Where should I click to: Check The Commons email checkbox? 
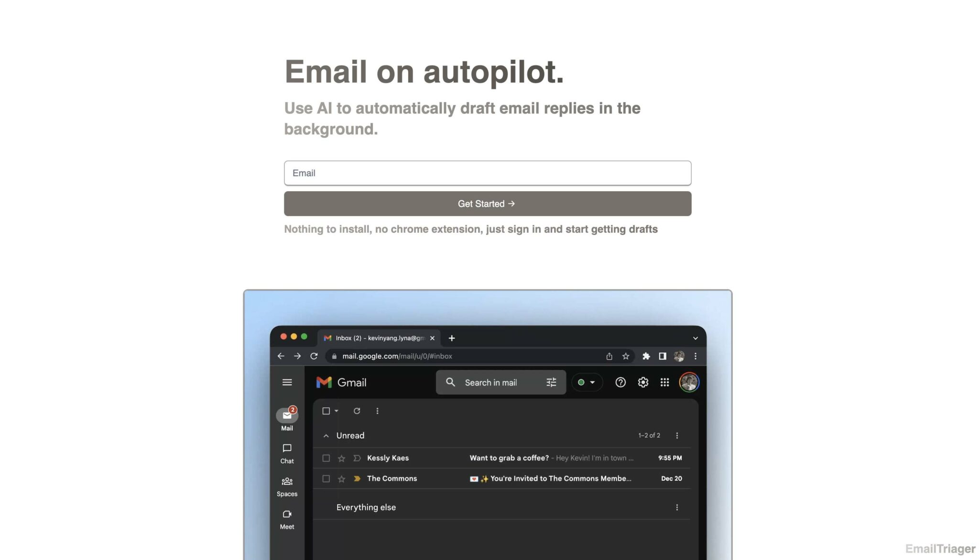[326, 479]
